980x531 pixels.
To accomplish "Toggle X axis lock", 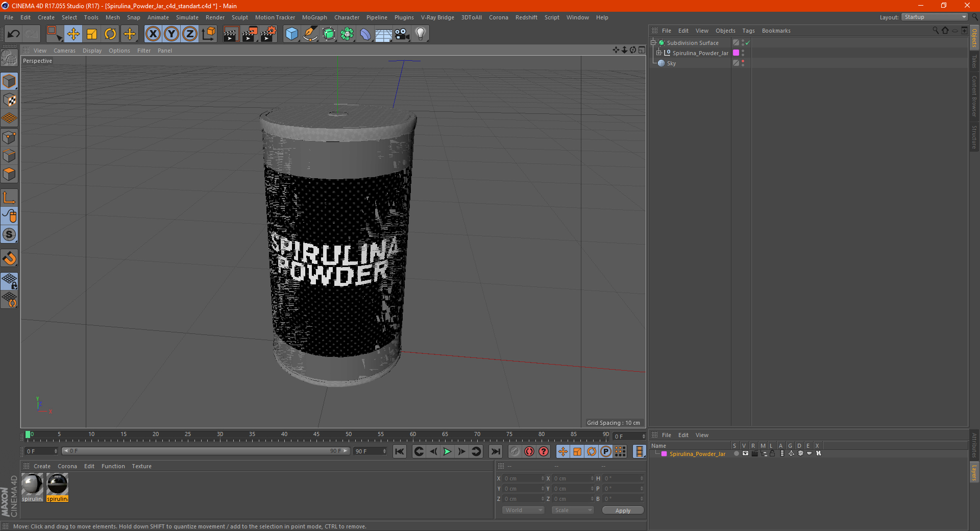I will (x=153, y=34).
